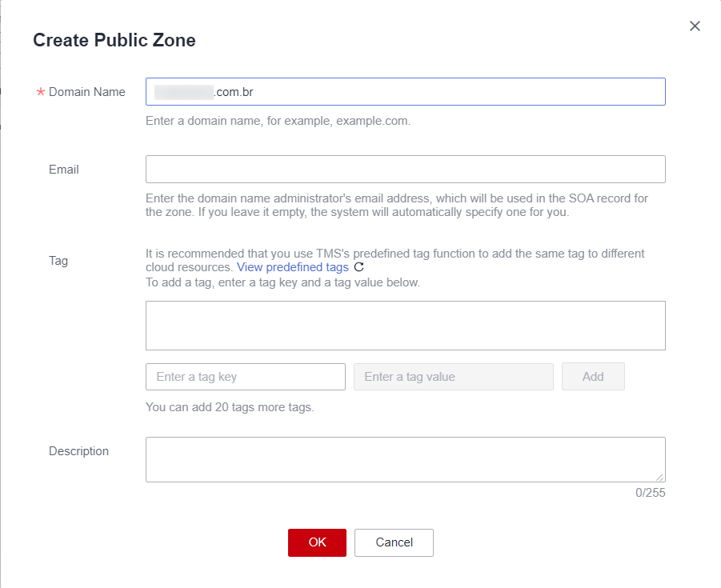721x588 pixels.
Task: Click the empty tag list box
Action: (405, 326)
